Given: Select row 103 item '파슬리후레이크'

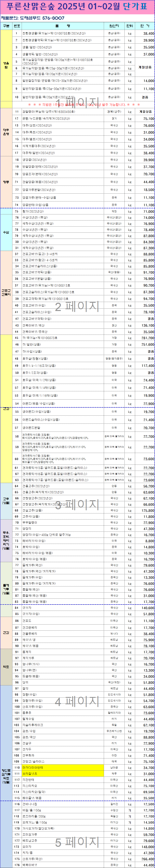Looking at the screenshot, I should pos(33,725).
